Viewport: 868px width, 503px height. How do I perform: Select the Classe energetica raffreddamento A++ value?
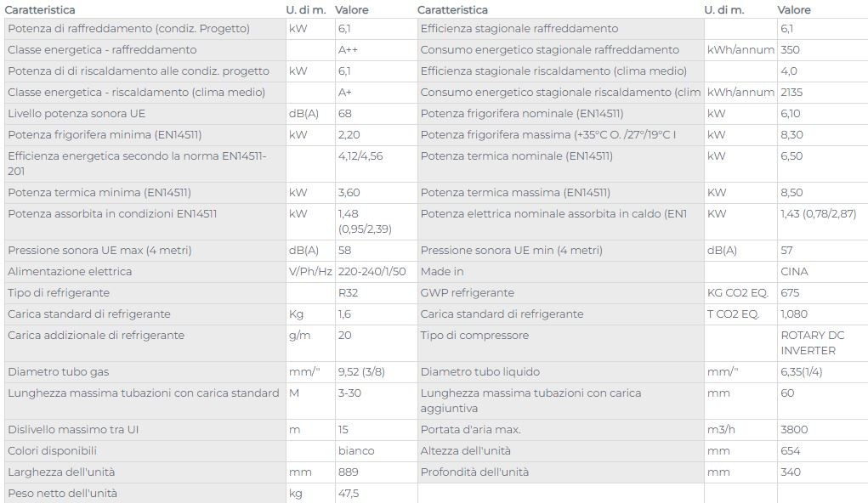tap(348, 50)
